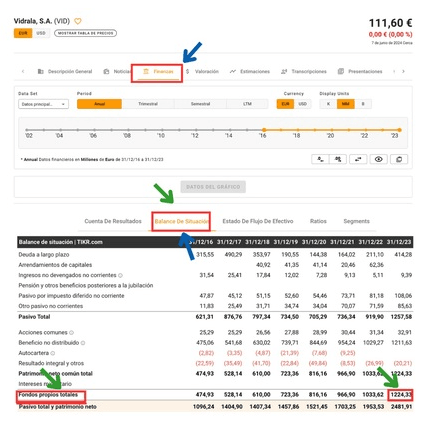
Task: Click the percentage change icon button
Action: [x=338, y=159]
